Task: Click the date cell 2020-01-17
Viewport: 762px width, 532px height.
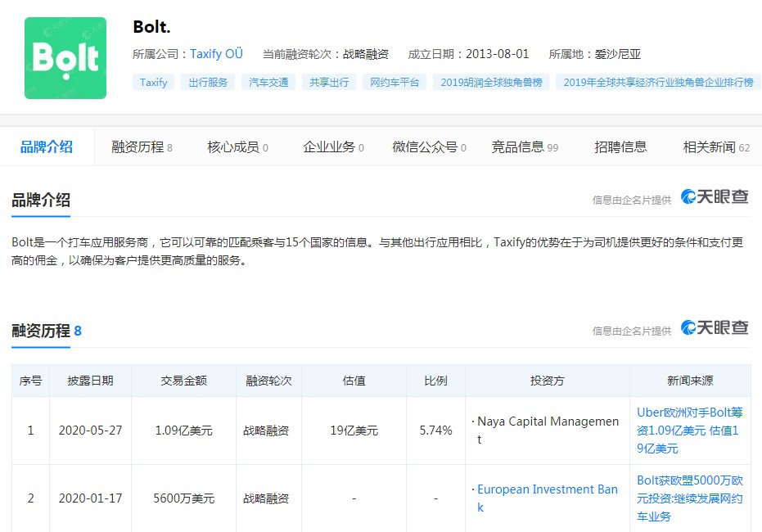Action: [90, 498]
